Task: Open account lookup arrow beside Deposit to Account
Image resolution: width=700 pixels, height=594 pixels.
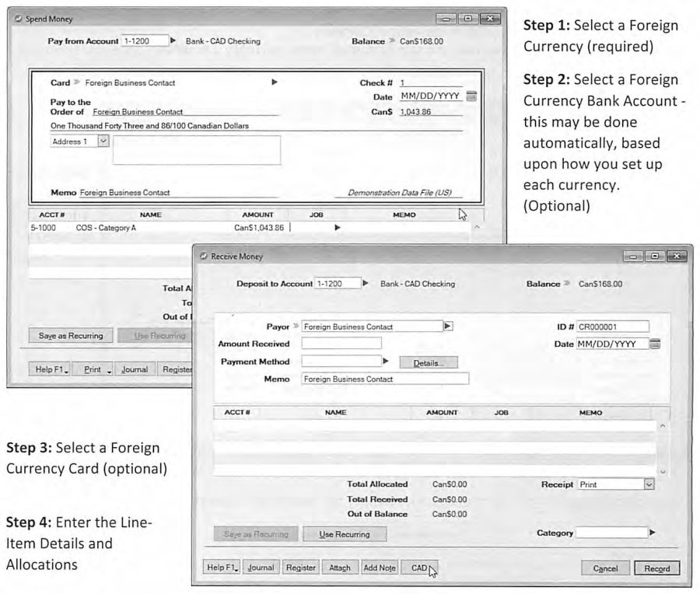Action: coord(366,283)
